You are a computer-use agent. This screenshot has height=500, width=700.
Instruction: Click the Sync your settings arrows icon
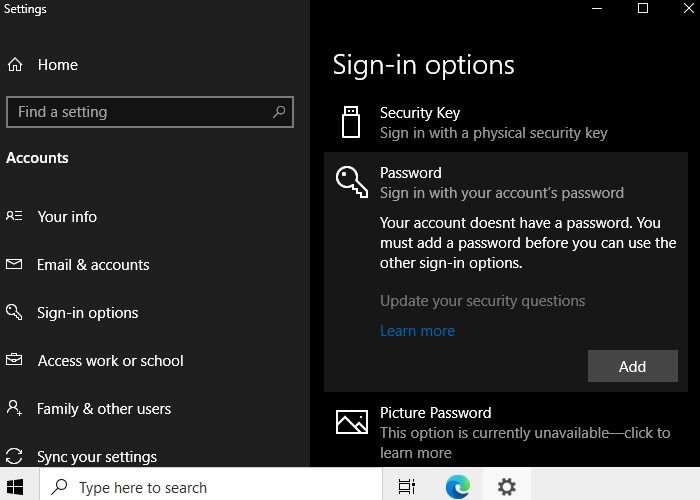coord(14,456)
